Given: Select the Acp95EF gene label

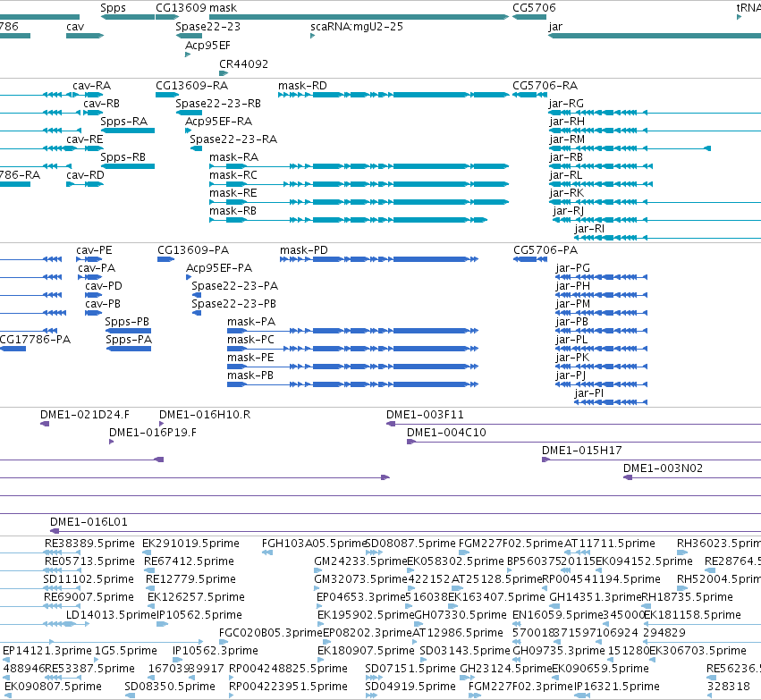Looking at the screenshot, I should 207,45.
